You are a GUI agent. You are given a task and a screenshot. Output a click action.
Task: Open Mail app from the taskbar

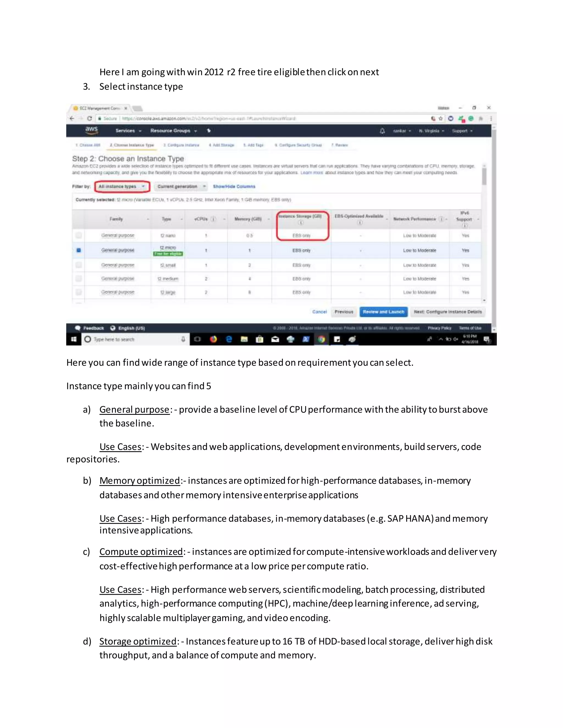point(275,339)
